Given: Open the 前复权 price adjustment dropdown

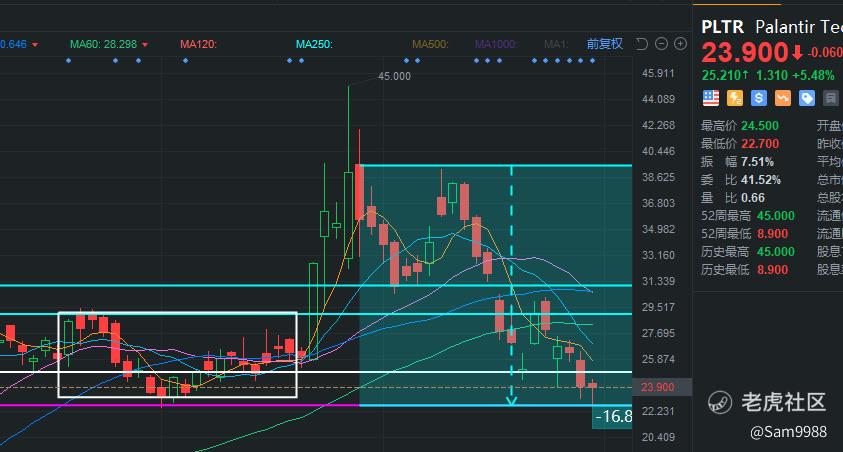Looking at the screenshot, I should point(604,44).
